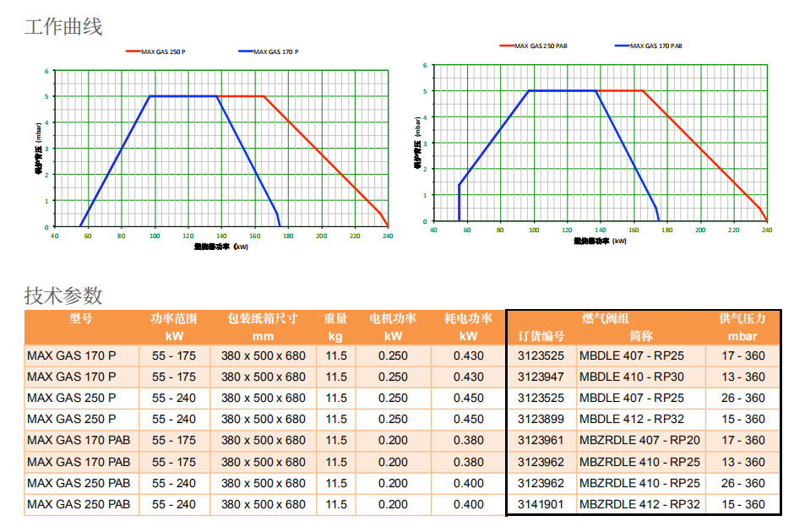Click the mbar y-axis title of the MAX GAS PAB chart
This screenshot has height=532, width=794.
coord(418,143)
